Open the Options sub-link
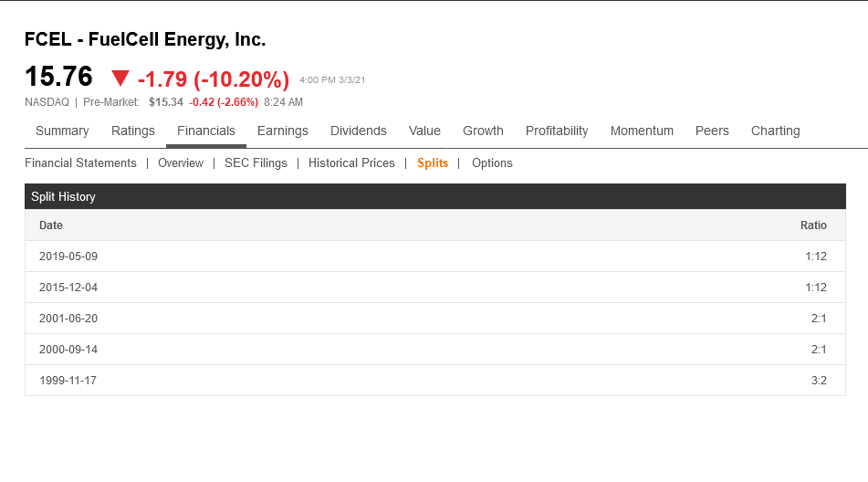 pos(492,163)
